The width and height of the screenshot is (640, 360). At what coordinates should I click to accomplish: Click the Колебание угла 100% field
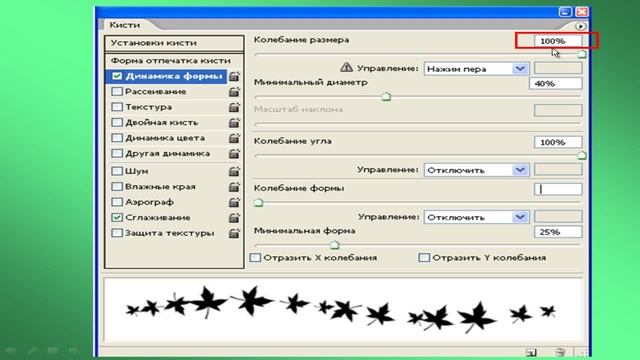[x=558, y=142]
